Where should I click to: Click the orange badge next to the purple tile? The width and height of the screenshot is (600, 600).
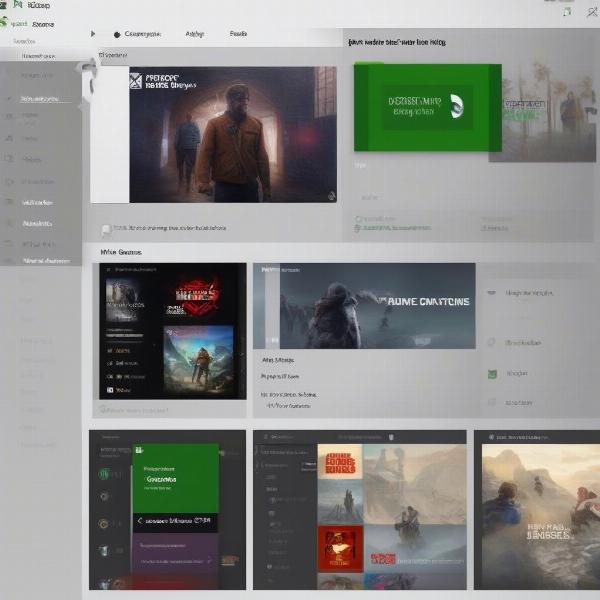(x=228, y=561)
